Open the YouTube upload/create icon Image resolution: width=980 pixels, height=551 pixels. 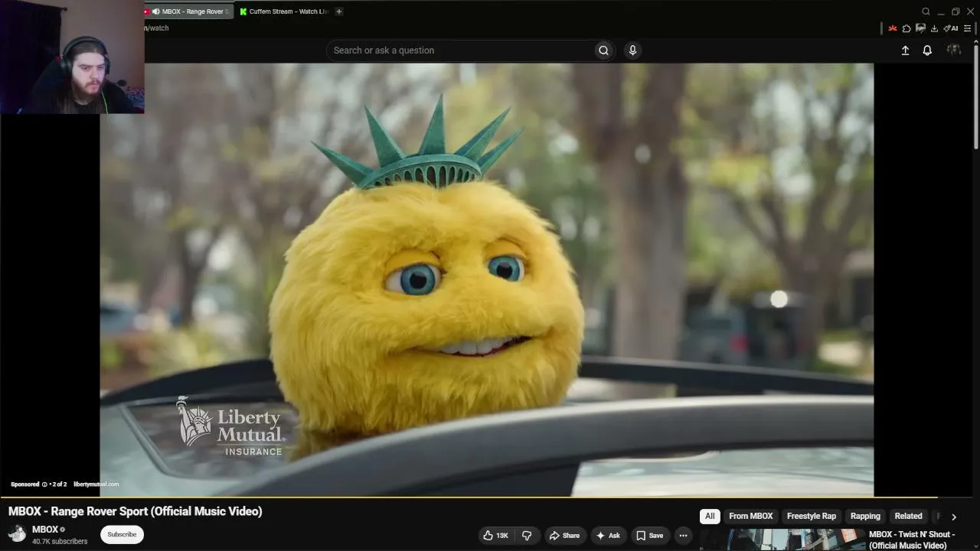point(905,51)
